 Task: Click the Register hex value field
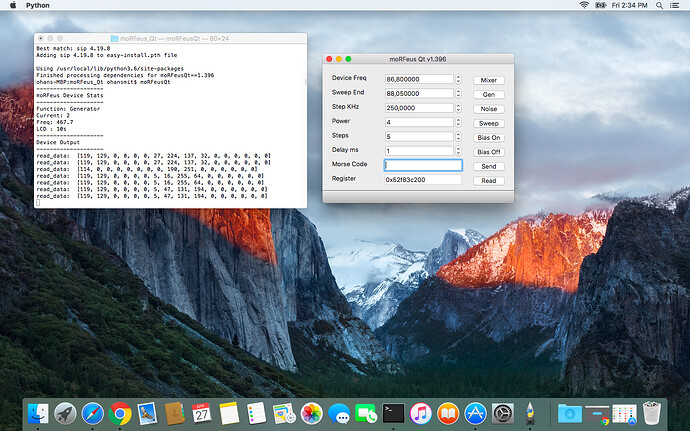423,180
